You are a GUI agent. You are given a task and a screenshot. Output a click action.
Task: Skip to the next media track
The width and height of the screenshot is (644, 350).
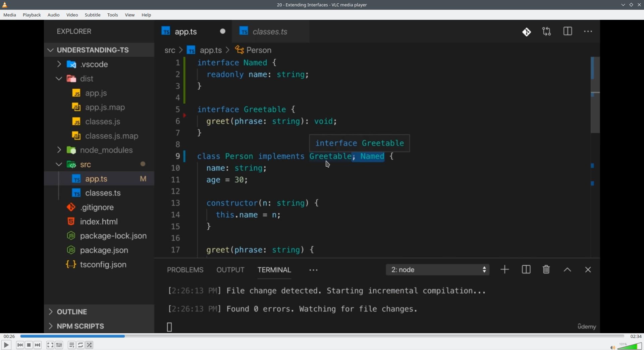click(x=38, y=345)
